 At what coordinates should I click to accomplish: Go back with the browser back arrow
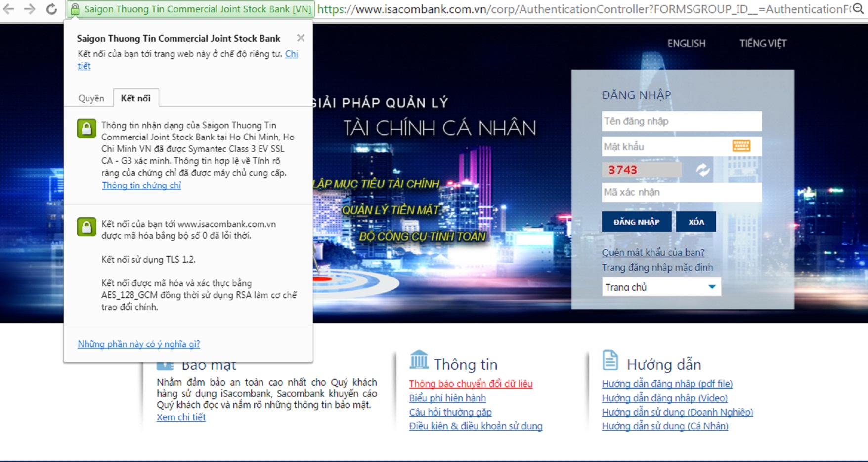click(x=8, y=9)
